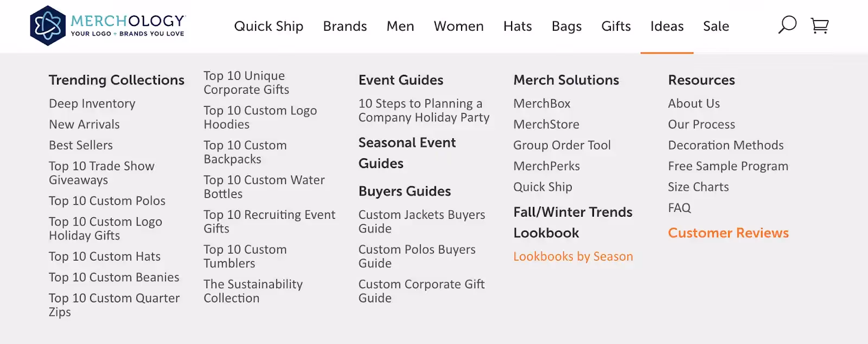Open the Size Charts page
Image resolution: width=868 pixels, height=344 pixels.
tap(698, 187)
